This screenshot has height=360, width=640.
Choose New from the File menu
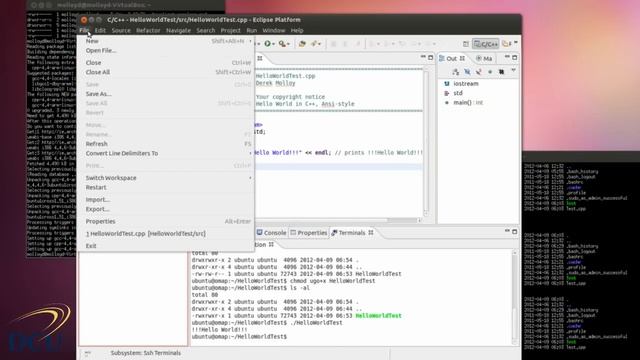point(166,41)
